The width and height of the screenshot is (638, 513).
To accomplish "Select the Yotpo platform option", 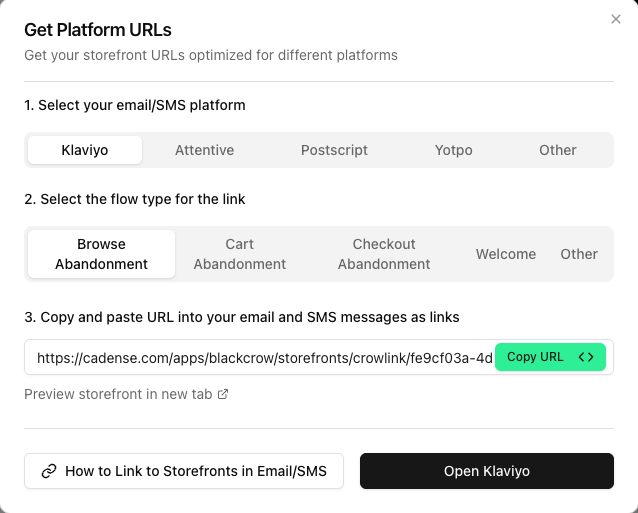I will click(x=453, y=150).
